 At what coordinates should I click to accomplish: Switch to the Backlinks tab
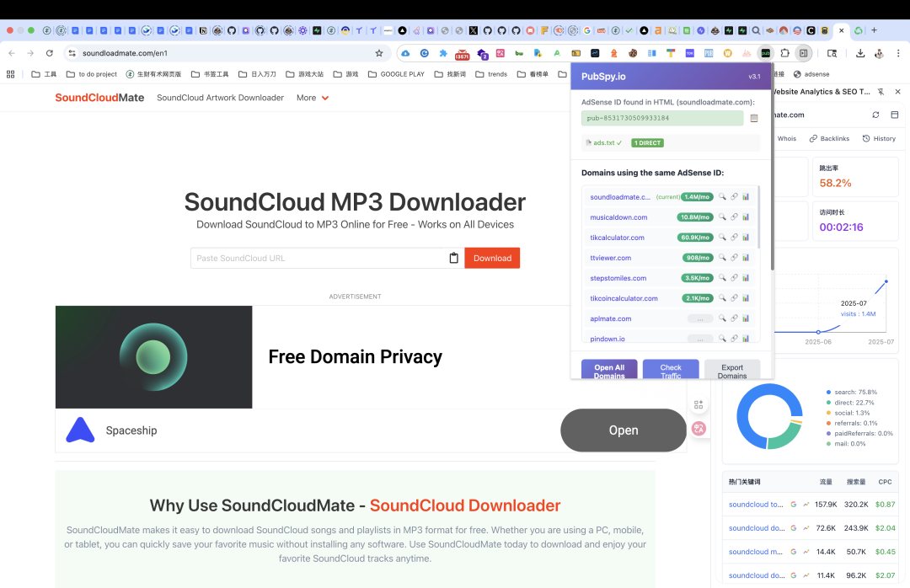tap(829, 139)
